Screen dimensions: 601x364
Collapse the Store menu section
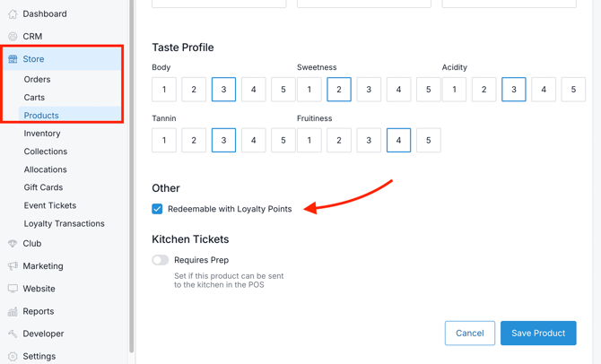[x=33, y=59]
